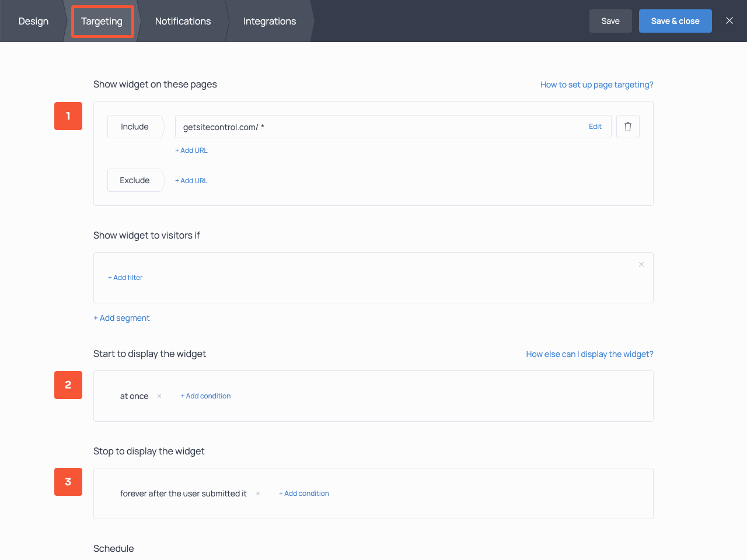Add URL to the Exclude rule
Viewport: 747px width, 560px height.
point(191,181)
